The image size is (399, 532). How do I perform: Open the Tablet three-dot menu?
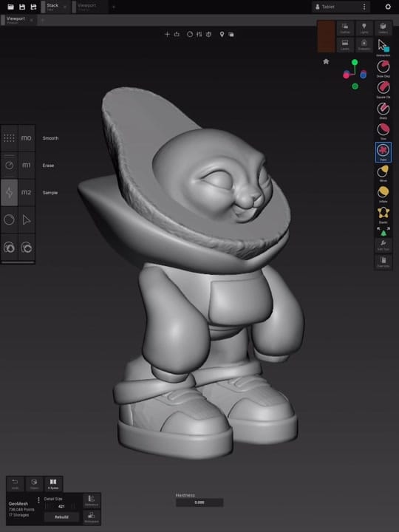coord(364,7)
